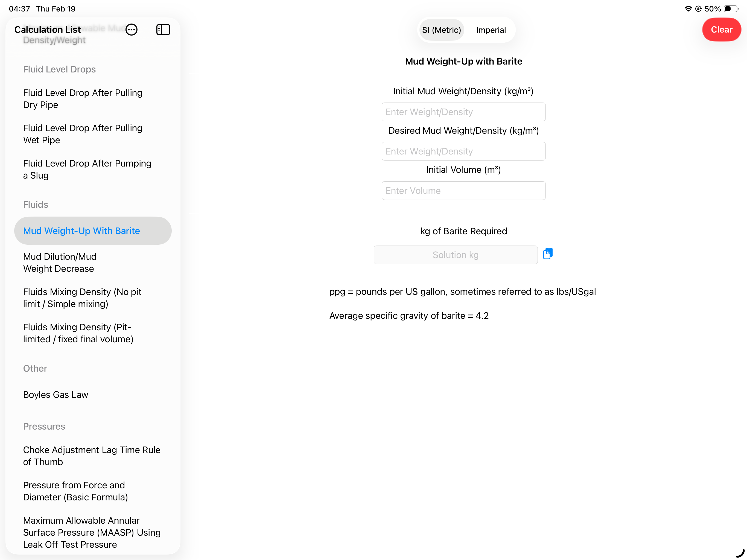Open MAASP Using Leak Off Test Pressure

tap(93, 533)
